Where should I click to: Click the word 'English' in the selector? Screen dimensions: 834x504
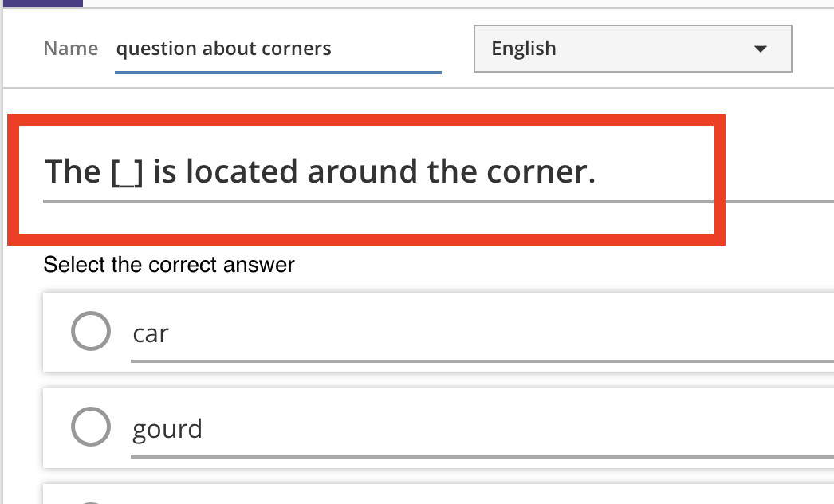tap(524, 49)
